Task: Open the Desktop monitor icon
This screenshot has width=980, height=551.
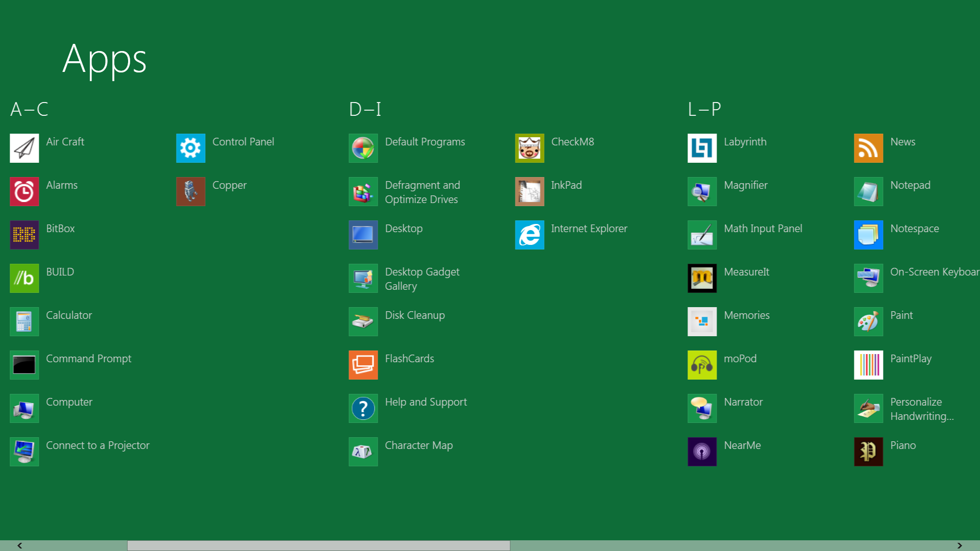Action: point(363,235)
